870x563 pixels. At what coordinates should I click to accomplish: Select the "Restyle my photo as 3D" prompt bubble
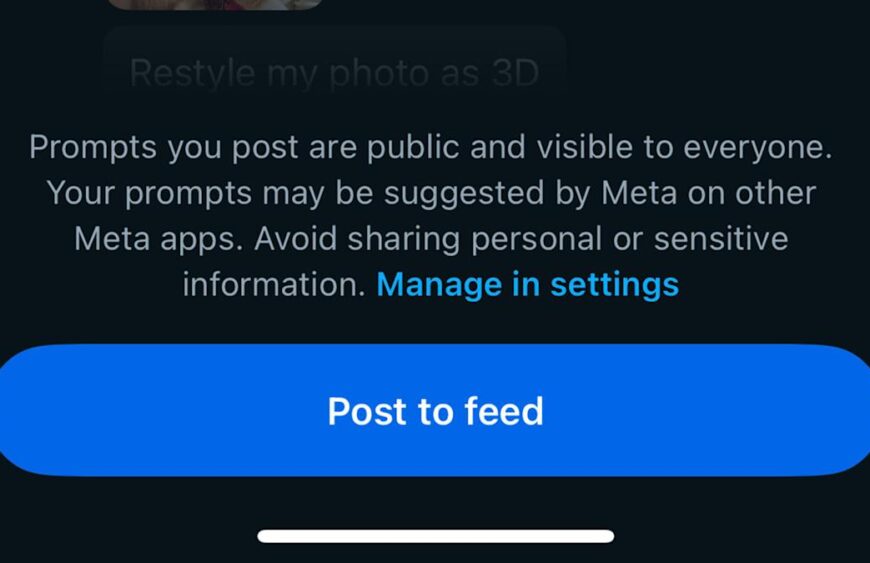pos(334,72)
